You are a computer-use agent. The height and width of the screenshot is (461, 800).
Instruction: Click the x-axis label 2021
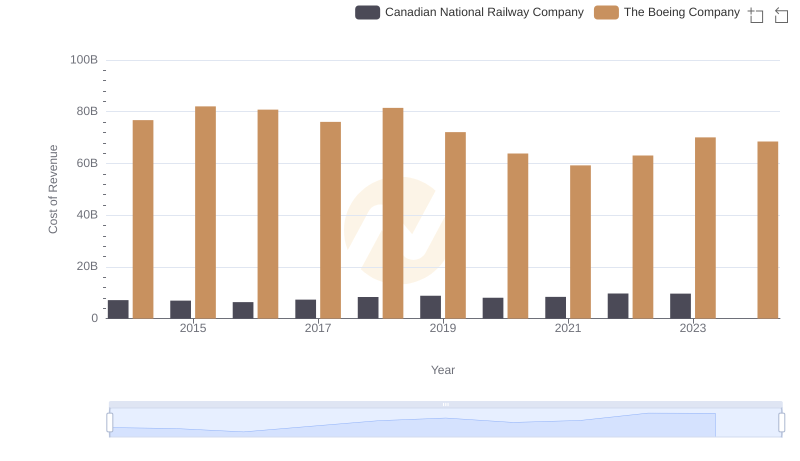[568, 328]
